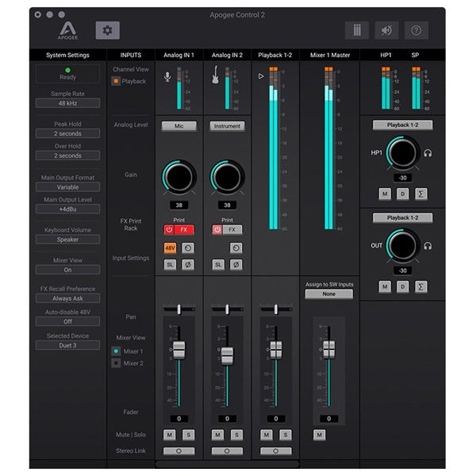Open help with the question mark icon

[416, 30]
